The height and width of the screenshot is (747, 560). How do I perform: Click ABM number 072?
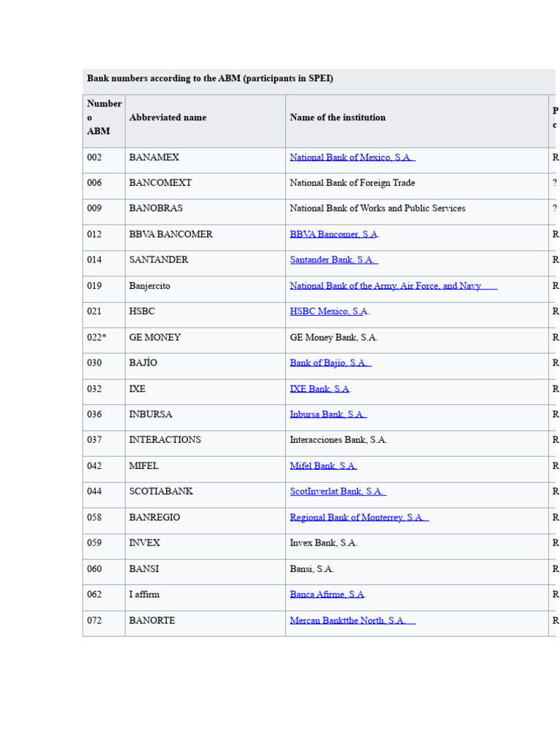[x=94, y=620]
